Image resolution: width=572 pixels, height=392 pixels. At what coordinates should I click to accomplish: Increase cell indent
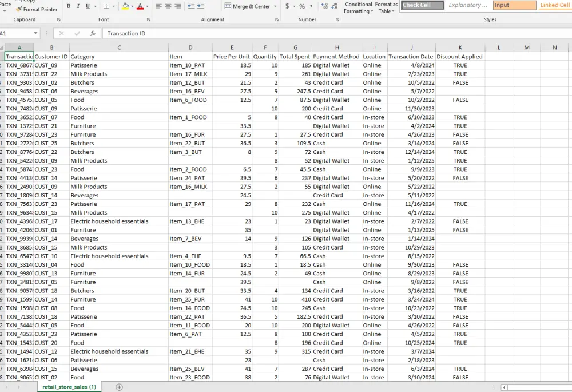(201, 6)
